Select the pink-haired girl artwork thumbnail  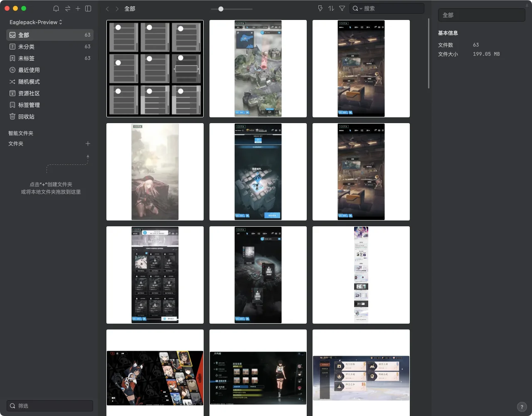pos(155,172)
